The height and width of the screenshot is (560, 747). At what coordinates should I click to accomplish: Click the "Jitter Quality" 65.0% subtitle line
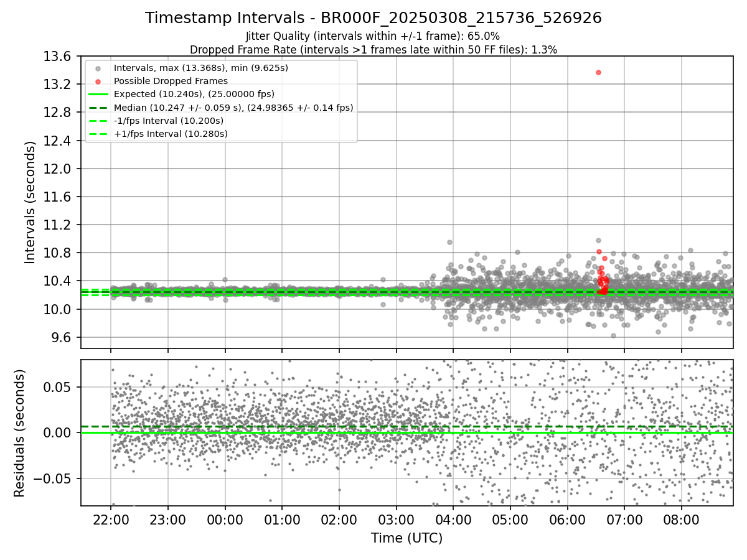(x=373, y=36)
